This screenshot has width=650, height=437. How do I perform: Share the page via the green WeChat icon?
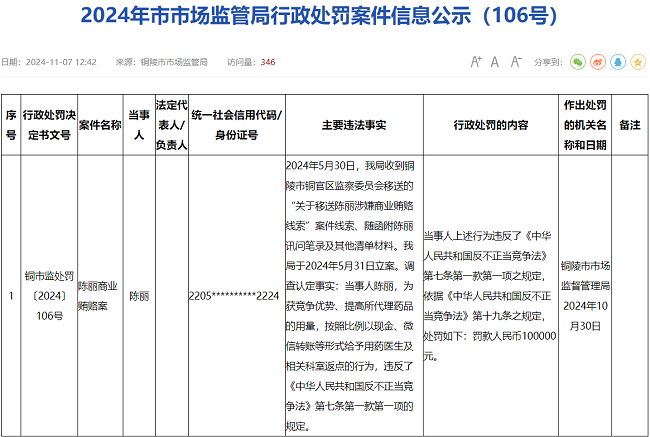(x=578, y=62)
